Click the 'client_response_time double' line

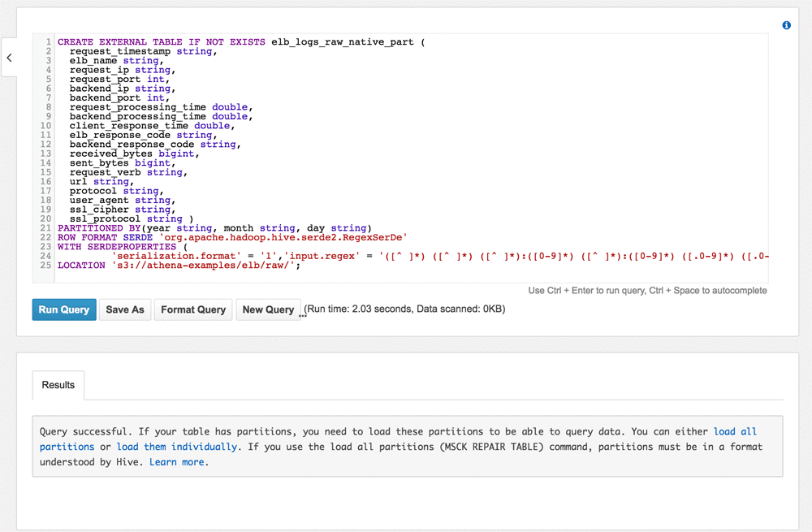click(x=153, y=126)
